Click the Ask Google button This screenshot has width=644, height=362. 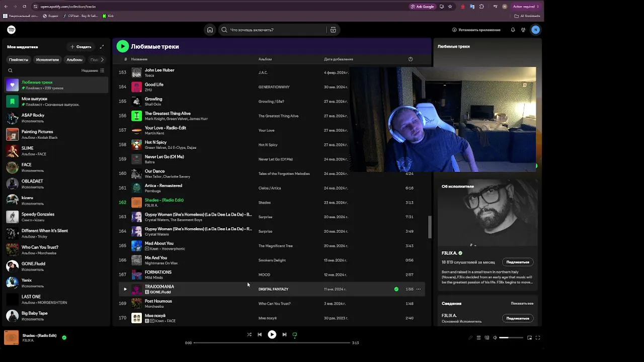pos(422,7)
